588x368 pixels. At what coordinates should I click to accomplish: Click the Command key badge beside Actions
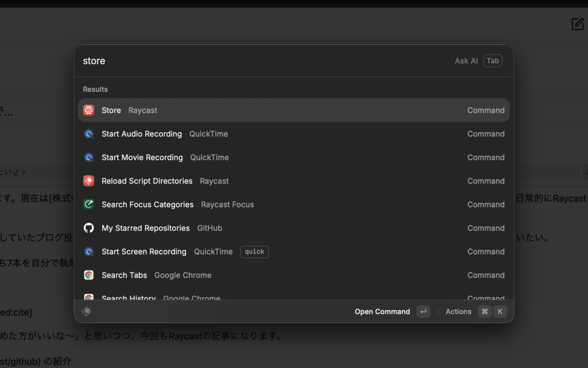(x=485, y=312)
